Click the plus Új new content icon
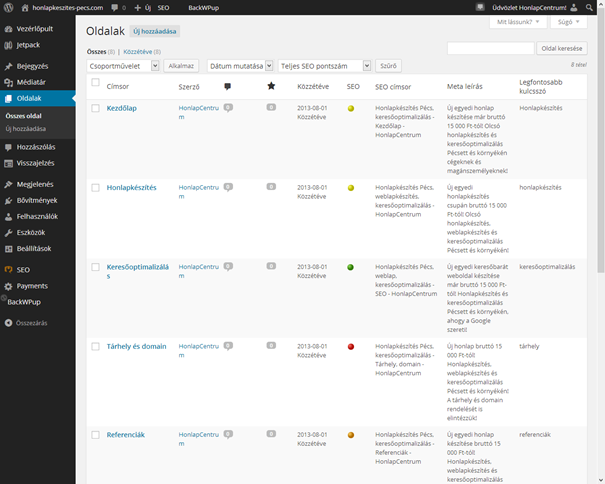Image resolution: width=605 pixels, height=484 pixels. [137, 8]
